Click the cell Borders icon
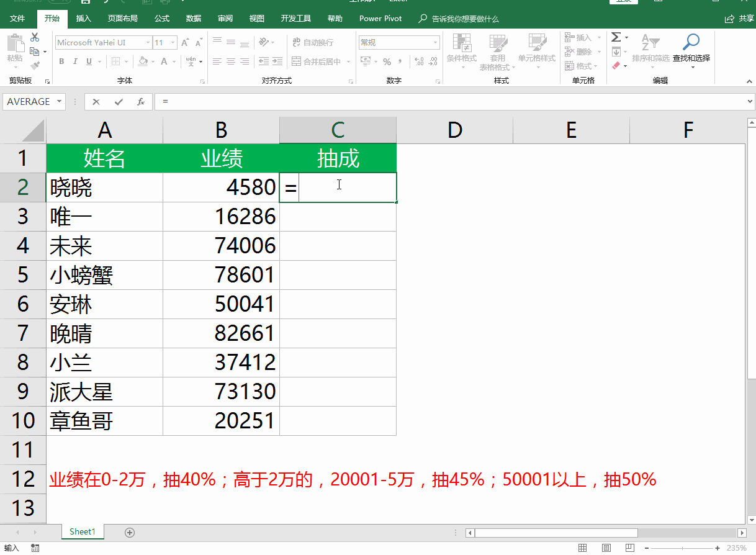The height and width of the screenshot is (555, 756). [x=115, y=61]
